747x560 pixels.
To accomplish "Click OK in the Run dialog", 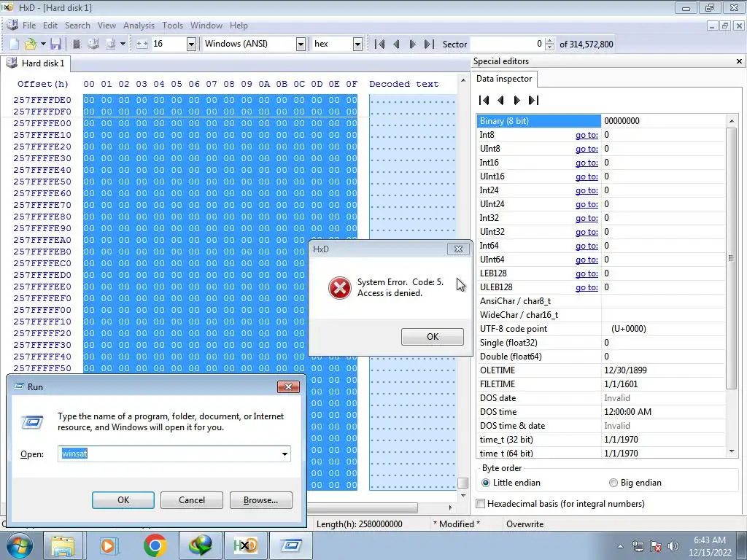I will click(123, 500).
